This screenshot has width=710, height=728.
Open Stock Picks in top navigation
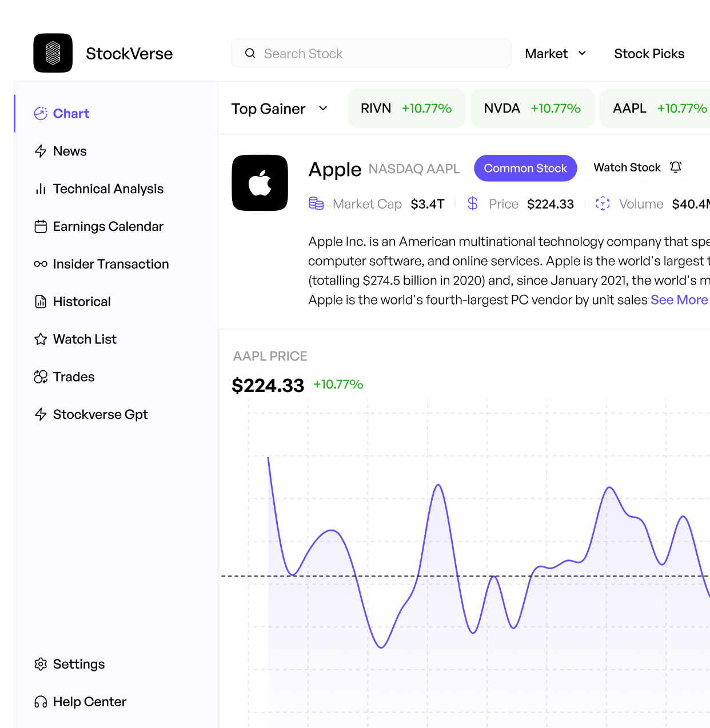click(649, 54)
